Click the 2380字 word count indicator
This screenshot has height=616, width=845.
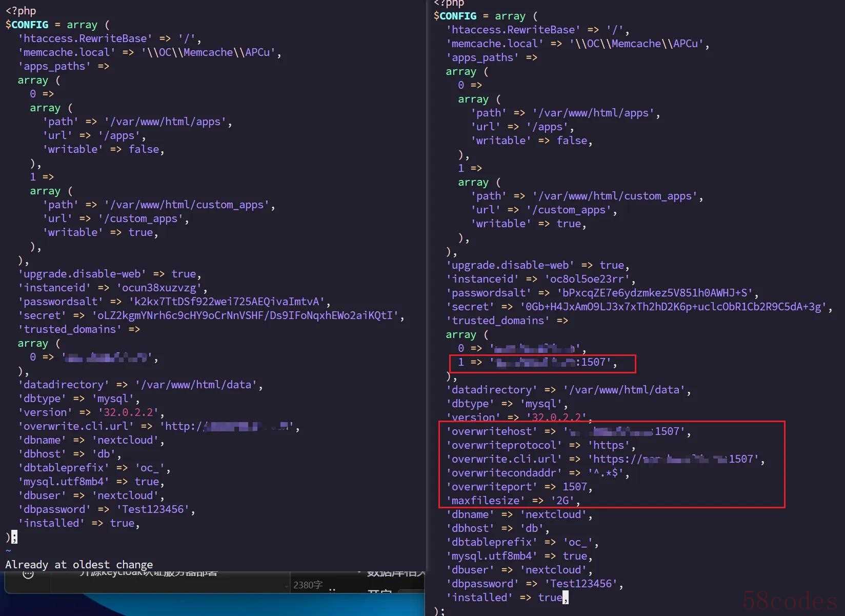[308, 585]
